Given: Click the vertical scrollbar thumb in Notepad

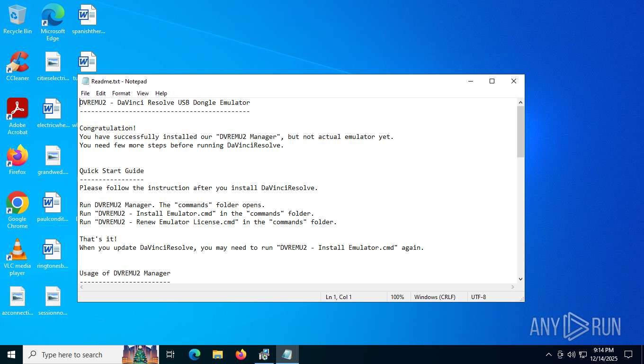Looking at the screenshot, I should [x=520, y=132].
